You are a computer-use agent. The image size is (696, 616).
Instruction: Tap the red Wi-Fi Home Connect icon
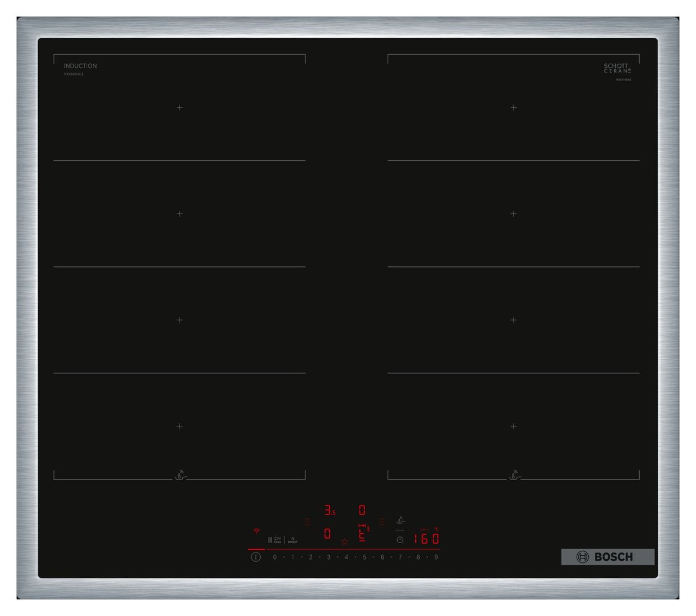coord(256,531)
